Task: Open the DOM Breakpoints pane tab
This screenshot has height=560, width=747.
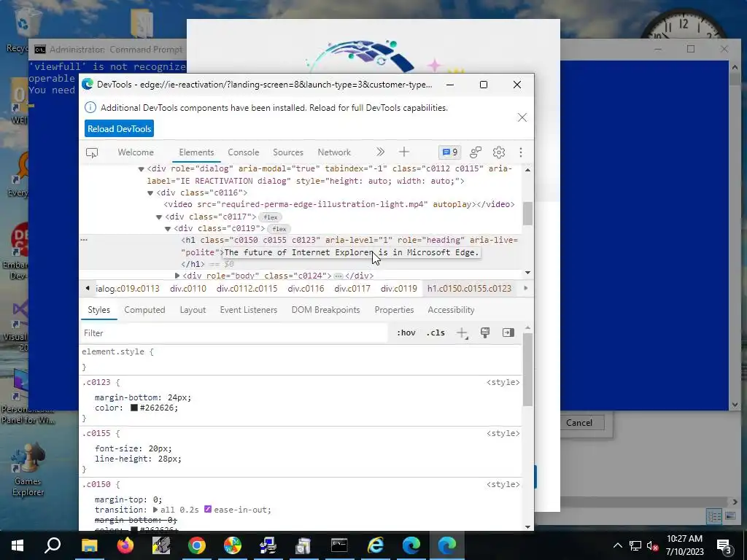Action: pos(326,310)
